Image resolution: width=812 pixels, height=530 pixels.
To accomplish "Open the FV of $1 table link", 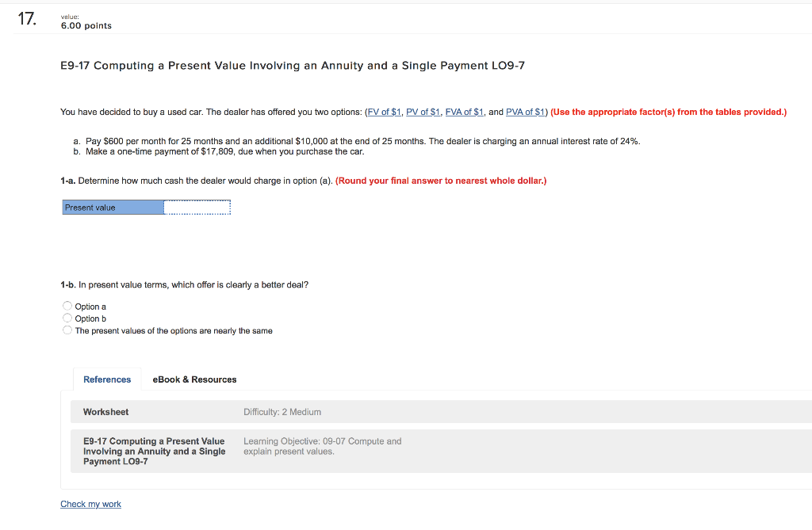I will 383,112.
